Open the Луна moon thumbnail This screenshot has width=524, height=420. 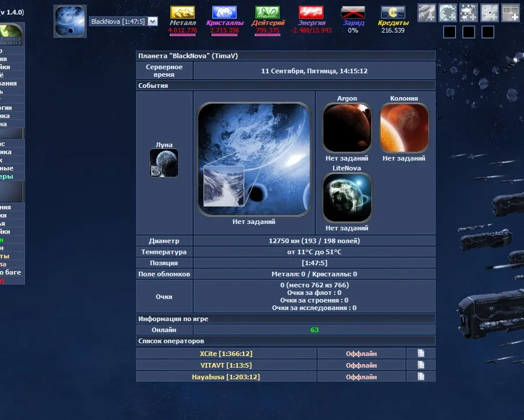pos(164,163)
